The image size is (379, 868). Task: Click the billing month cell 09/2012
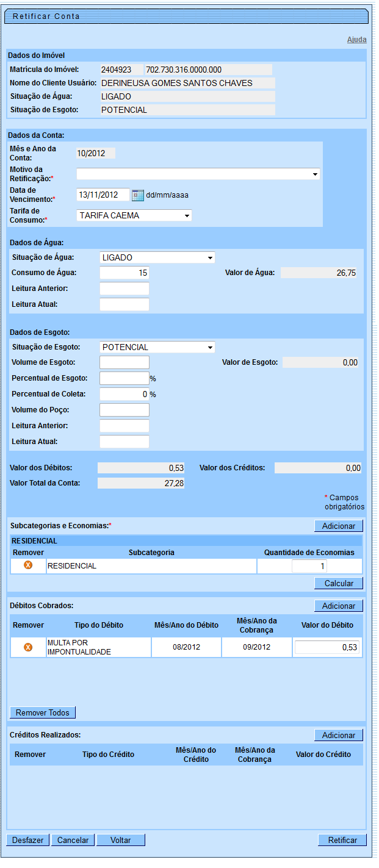click(256, 647)
